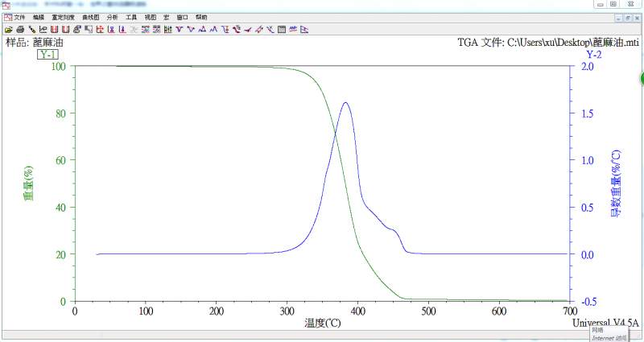
Task: Open the 帮助 menu
Action: click(x=201, y=17)
